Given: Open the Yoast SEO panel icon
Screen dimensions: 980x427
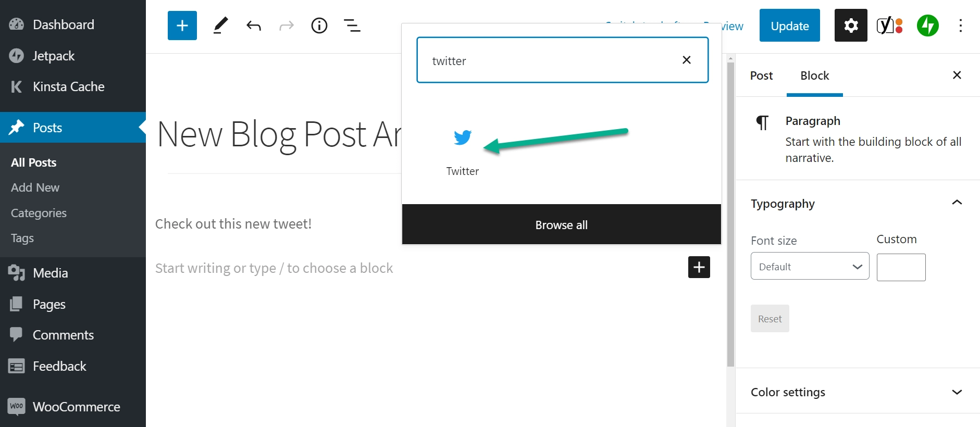Looking at the screenshot, I should tap(889, 26).
